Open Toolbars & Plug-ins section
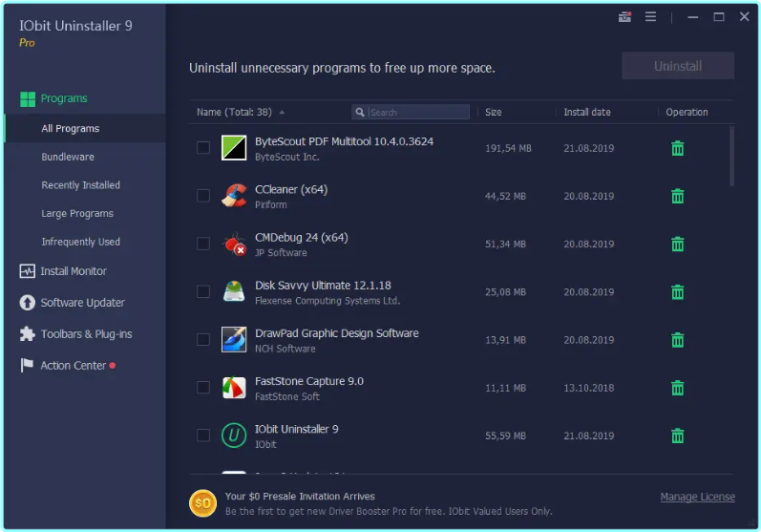Screen dimensions: 761x532 click(86, 334)
